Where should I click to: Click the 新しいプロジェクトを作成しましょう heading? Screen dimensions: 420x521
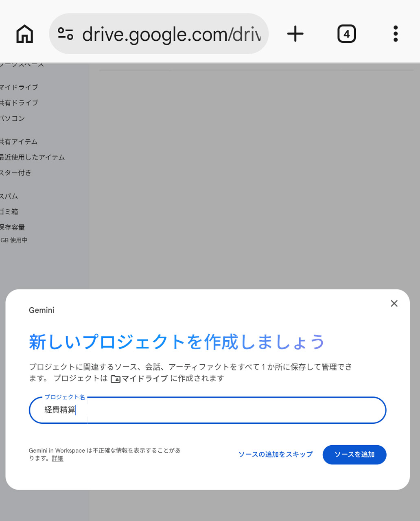point(177,341)
